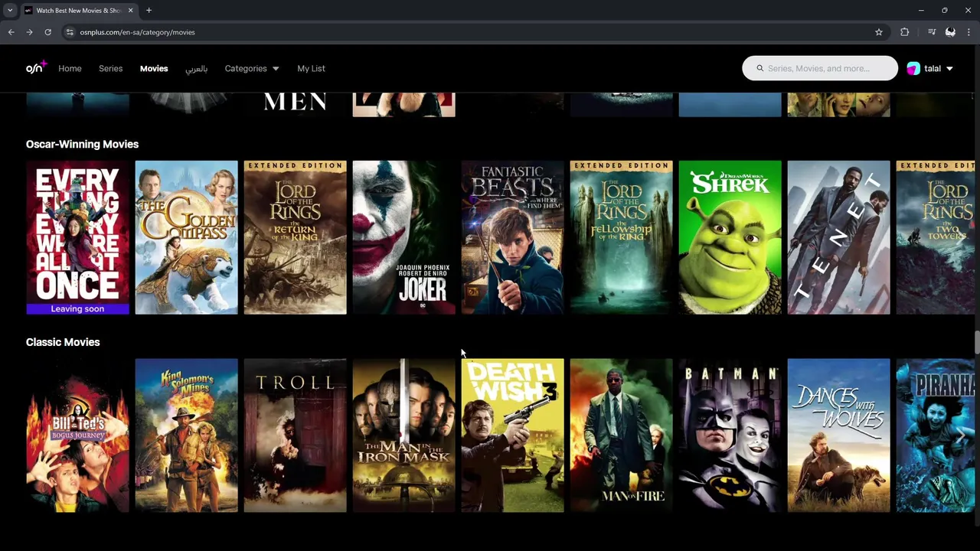Open the Chrome profile avatar
Screen dimensions: 980x551
coord(950,32)
